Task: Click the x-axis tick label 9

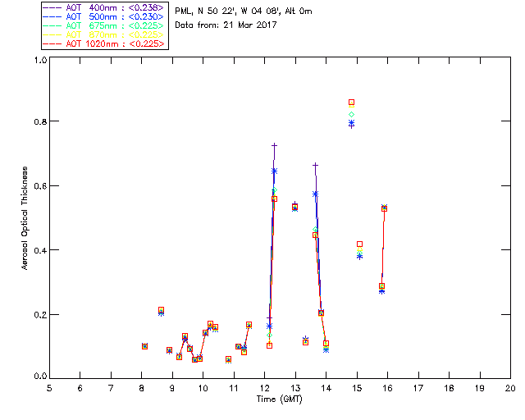Action: point(172,388)
